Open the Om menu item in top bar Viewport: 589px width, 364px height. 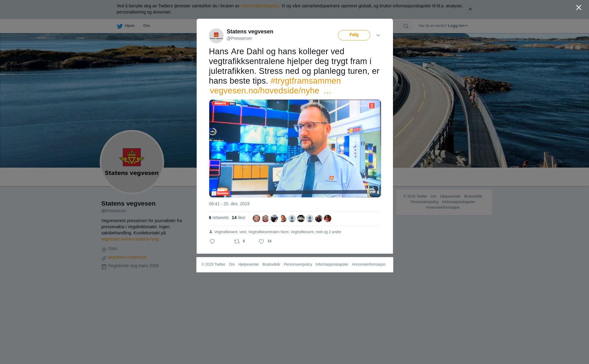pyautogui.click(x=146, y=26)
